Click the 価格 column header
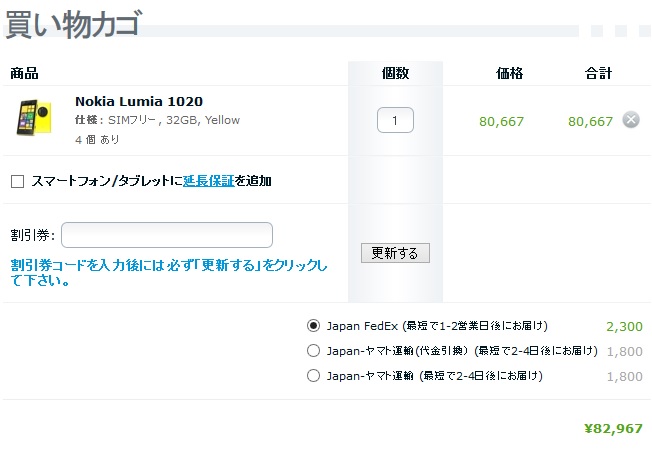The width and height of the screenshot is (652, 449). coord(509,73)
